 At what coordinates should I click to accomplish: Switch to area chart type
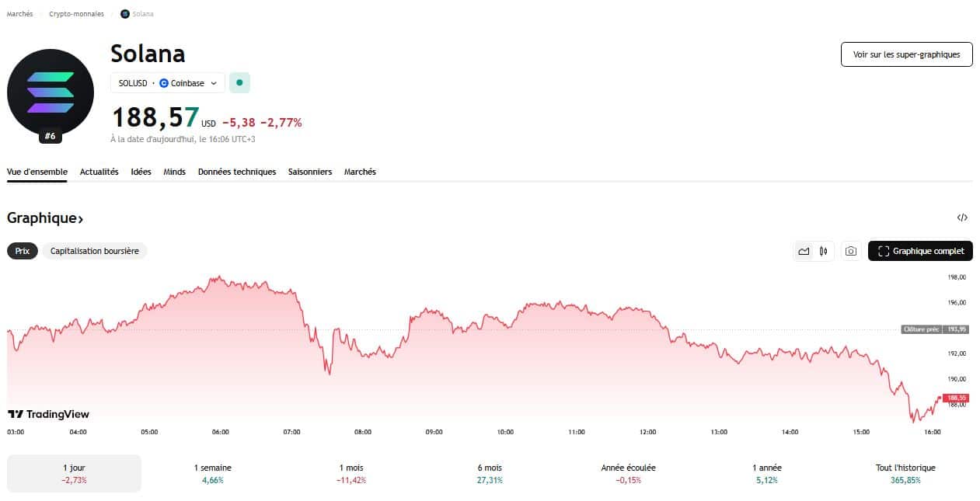(804, 251)
